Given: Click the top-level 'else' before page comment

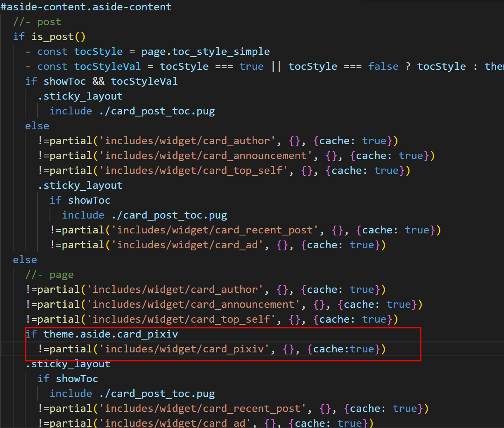Looking at the screenshot, I should (x=25, y=260).
